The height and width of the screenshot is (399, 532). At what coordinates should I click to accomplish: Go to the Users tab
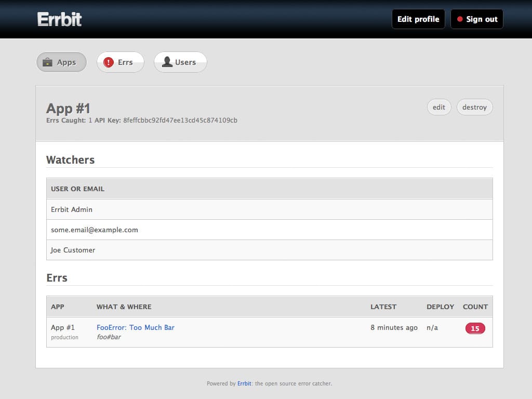(180, 62)
